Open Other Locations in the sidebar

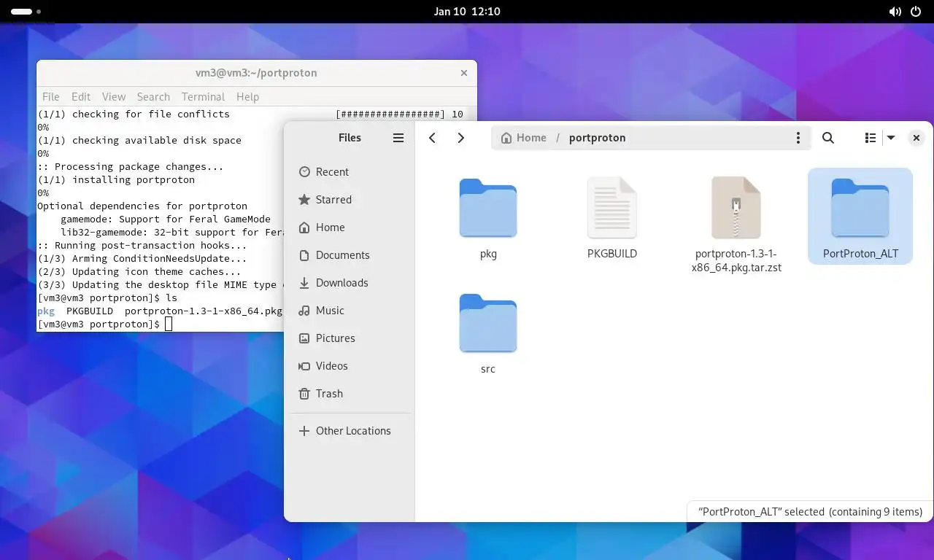click(x=350, y=431)
